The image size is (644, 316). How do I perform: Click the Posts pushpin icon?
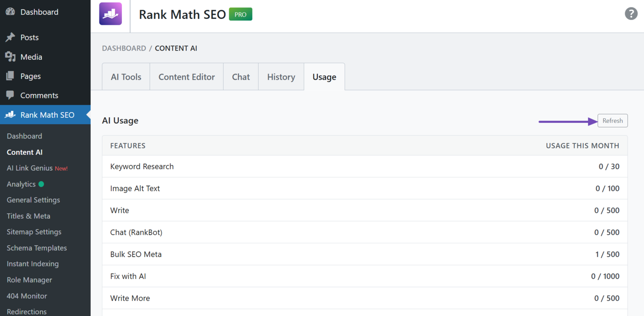(10, 38)
